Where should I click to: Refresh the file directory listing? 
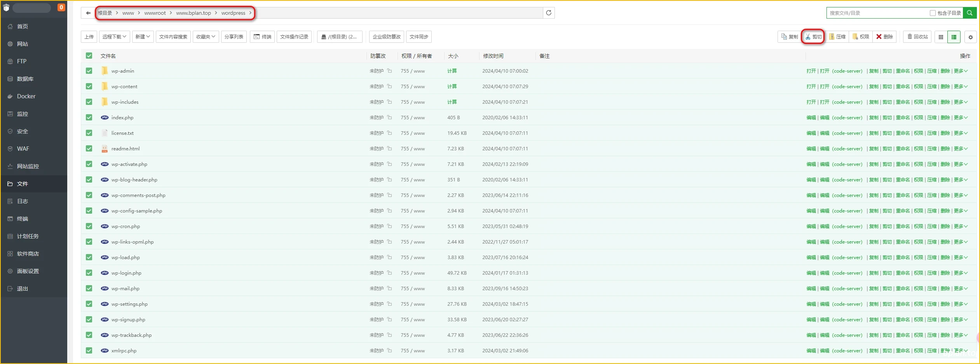[549, 13]
